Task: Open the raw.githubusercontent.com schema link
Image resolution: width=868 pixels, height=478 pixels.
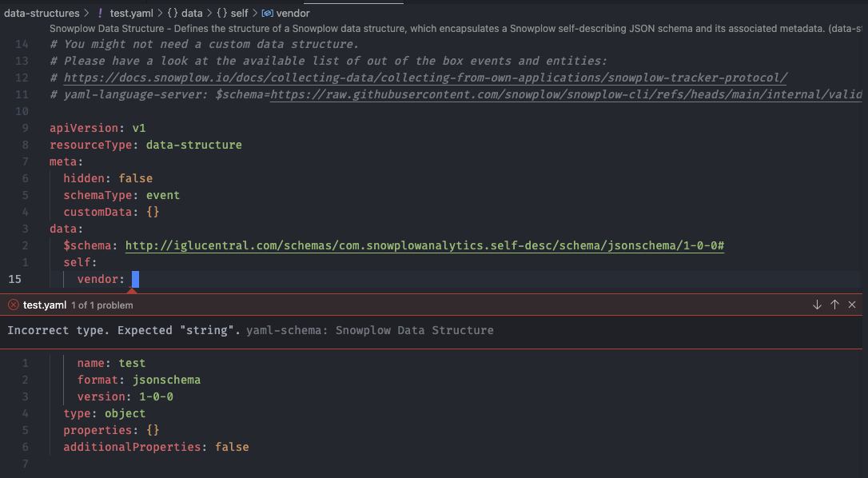Action: click(x=559, y=94)
